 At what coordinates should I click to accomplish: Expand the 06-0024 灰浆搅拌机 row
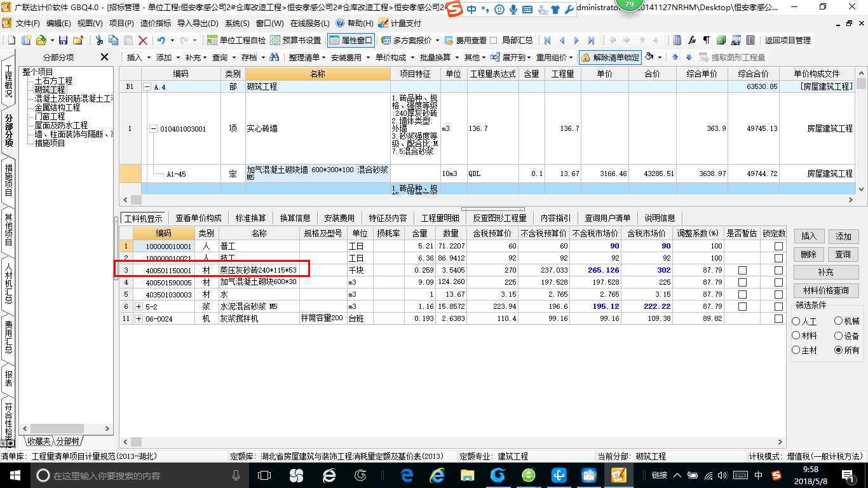pos(139,318)
